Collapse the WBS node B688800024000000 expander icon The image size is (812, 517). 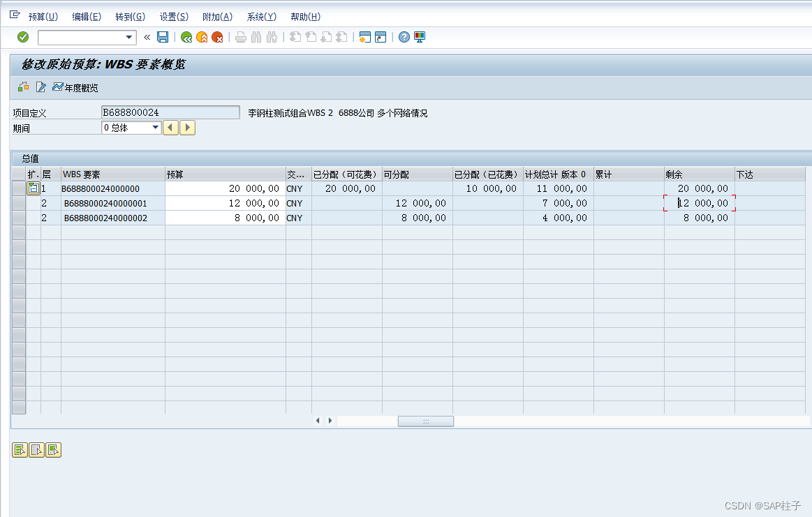tap(33, 188)
